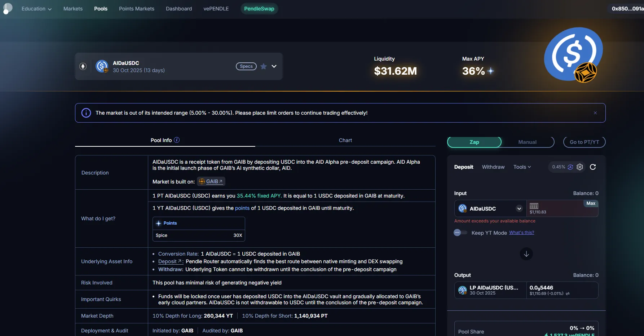The width and height of the screenshot is (644, 336).
Task: Select the Withdraw tab
Action: pos(493,167)
